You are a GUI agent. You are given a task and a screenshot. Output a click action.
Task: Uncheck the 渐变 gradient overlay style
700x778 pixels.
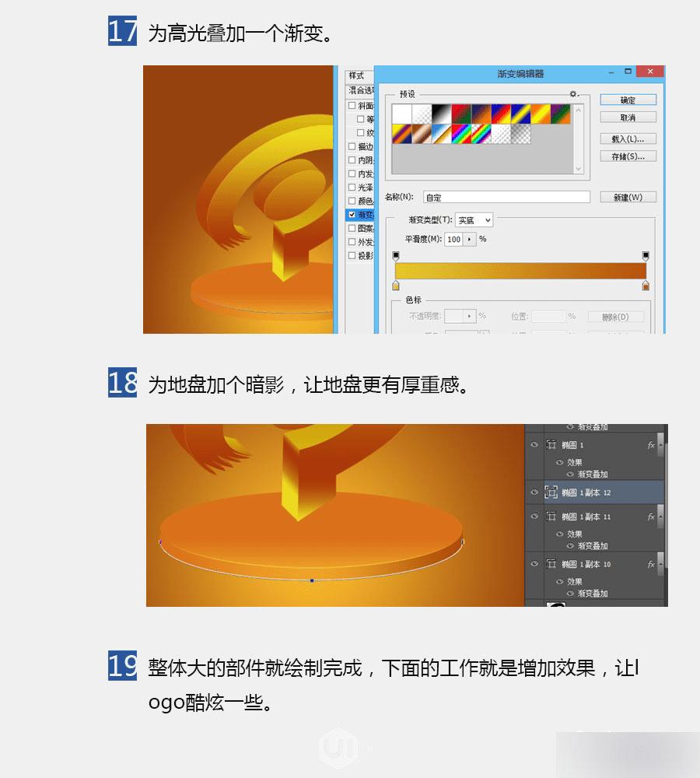pyautogui.click(x=353, y=212)
